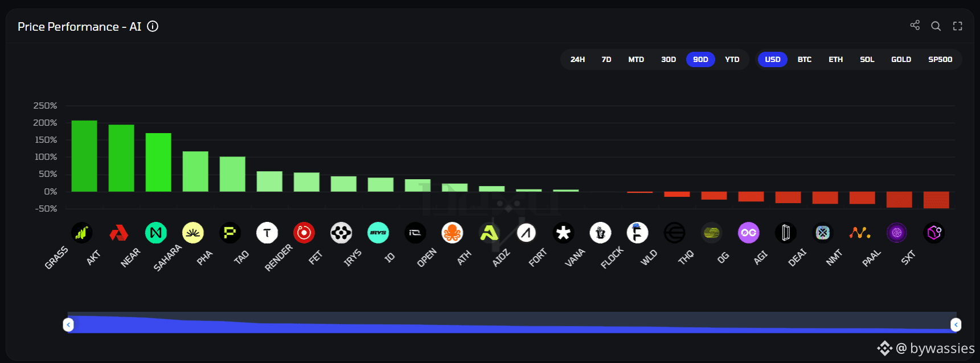The image size is (980, 363).
Task: Select the SAHARA token logo
Action: 193,233
